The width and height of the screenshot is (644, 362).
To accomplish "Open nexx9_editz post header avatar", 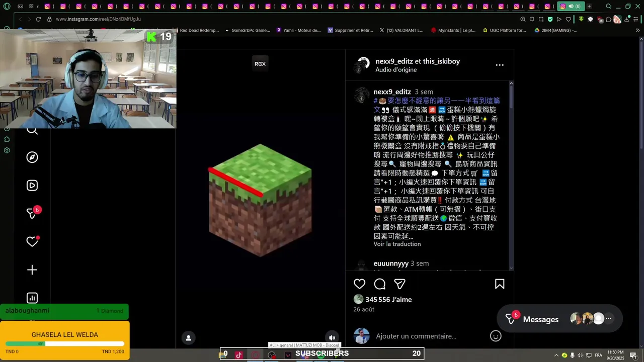I will (361, 65).
